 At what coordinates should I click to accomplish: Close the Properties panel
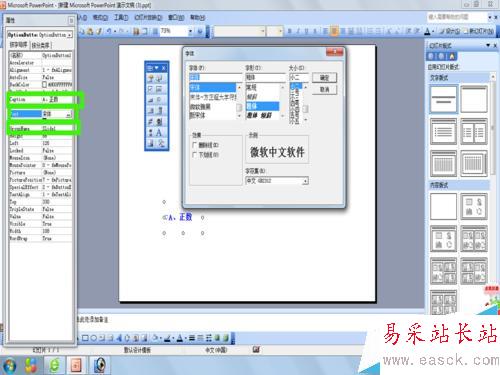(x=71, y=21)
